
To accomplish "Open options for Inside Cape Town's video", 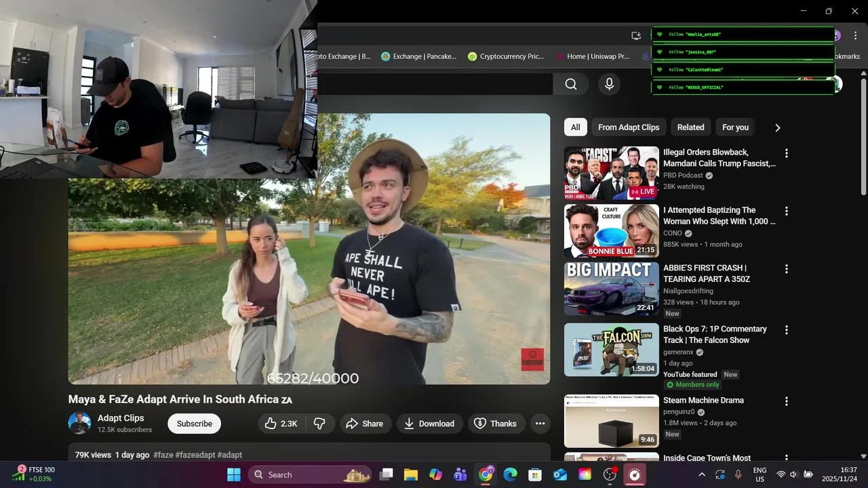I will (787, 459).
